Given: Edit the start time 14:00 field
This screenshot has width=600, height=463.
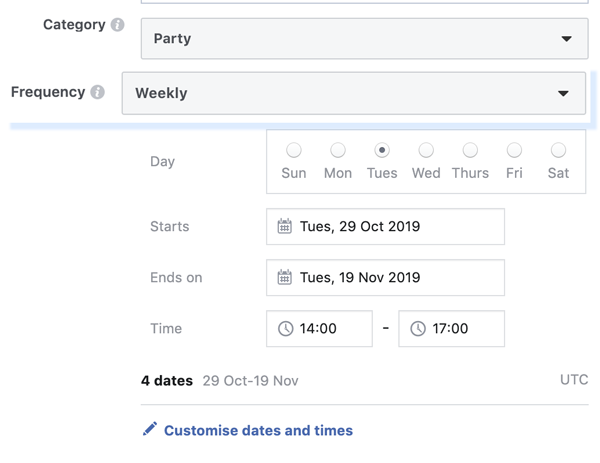Looking at the screenshot, I should point(319,329).
